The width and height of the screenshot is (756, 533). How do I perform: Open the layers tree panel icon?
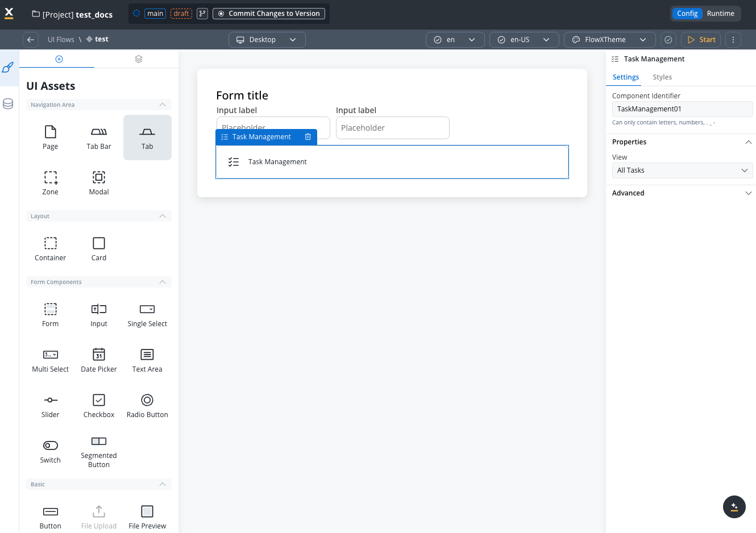pos(139,59)
